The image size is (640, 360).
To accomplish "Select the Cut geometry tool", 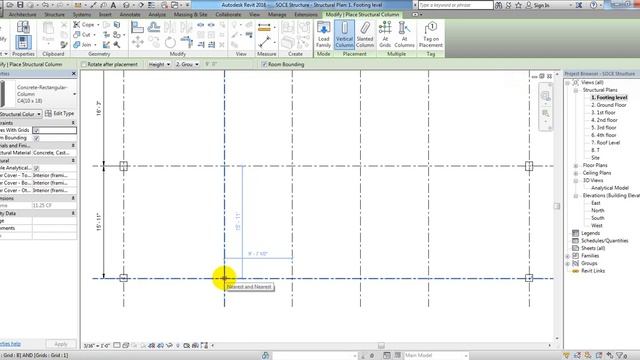I will coord(84,35).
